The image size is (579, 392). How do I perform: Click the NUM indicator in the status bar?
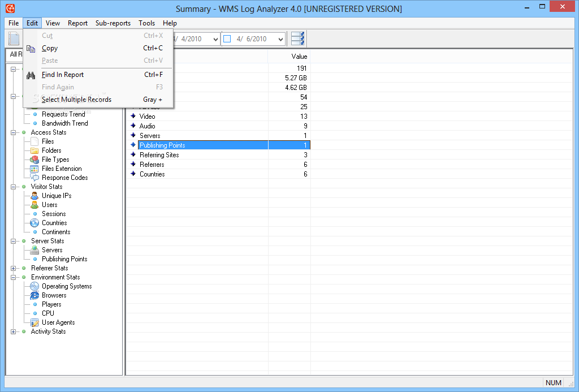(x=554, y=383)
